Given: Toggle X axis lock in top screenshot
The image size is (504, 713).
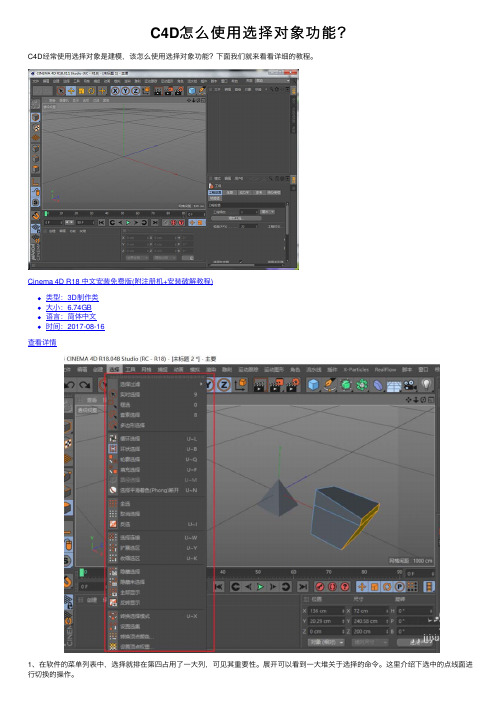Looking at the screenshot, I should pos(116,91).
